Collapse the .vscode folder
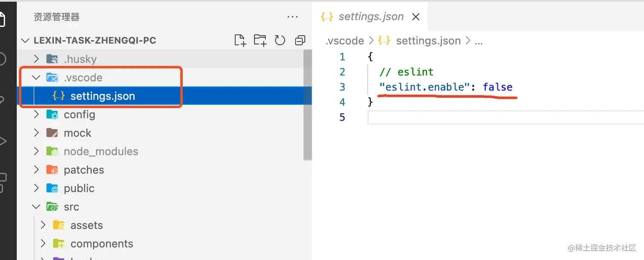 pyautogui.click(x=37, y=78)
